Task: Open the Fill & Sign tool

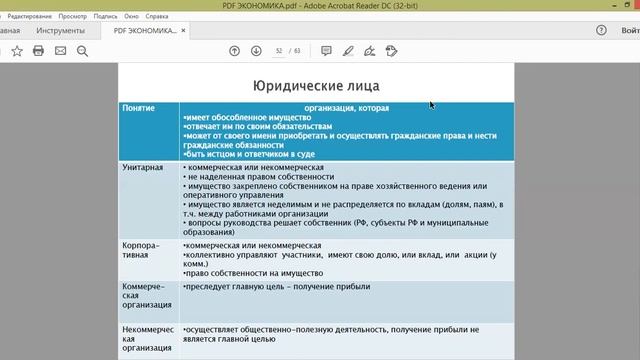Action: click(x=369, y=51)
